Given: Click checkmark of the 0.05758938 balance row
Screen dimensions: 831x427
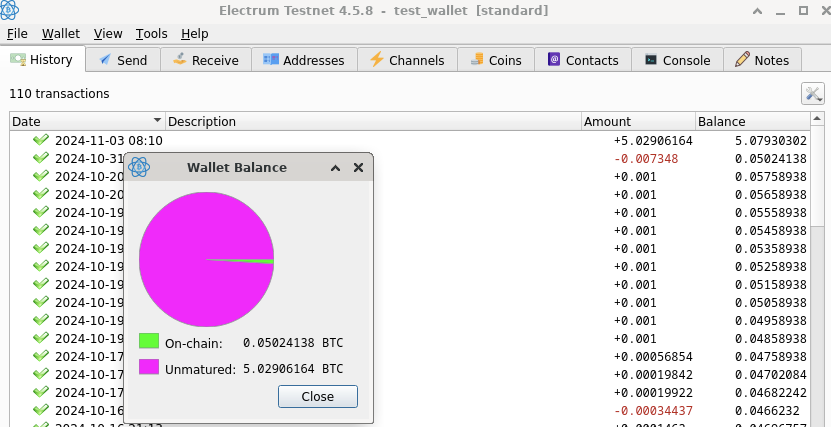Looking at the screenshot, I should coord(41,176).
